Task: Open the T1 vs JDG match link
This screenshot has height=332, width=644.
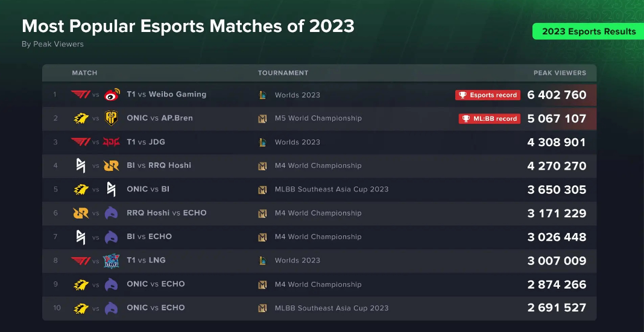Action: pos(146,142)
